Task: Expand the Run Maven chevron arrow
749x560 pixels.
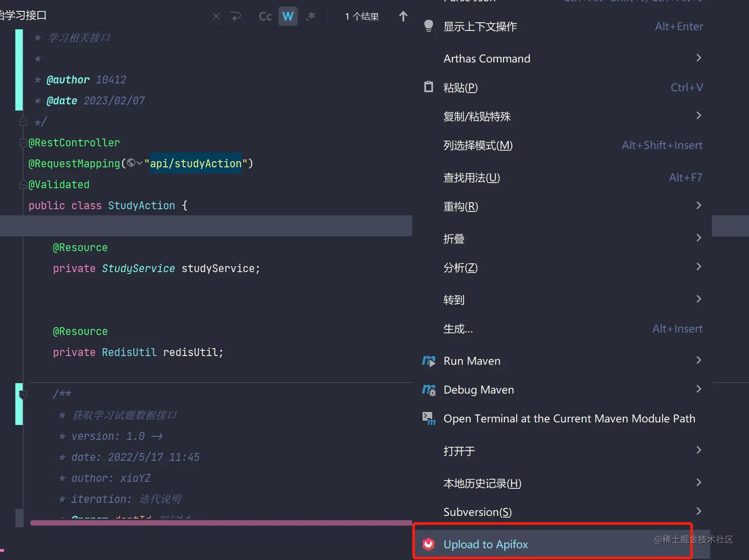Action: click(x=698, y=360)
